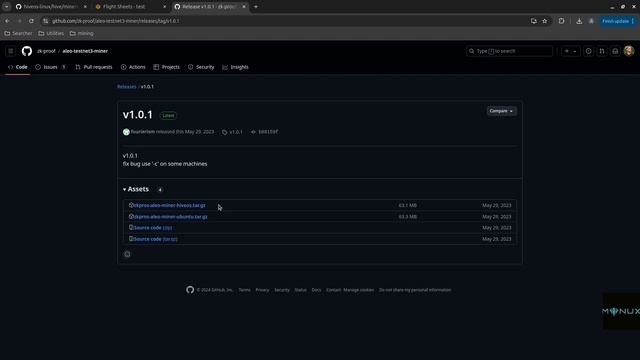Viewport: 640px width, 360px height.
Task: Open the Terms footer link
Action: pos(244,290)
